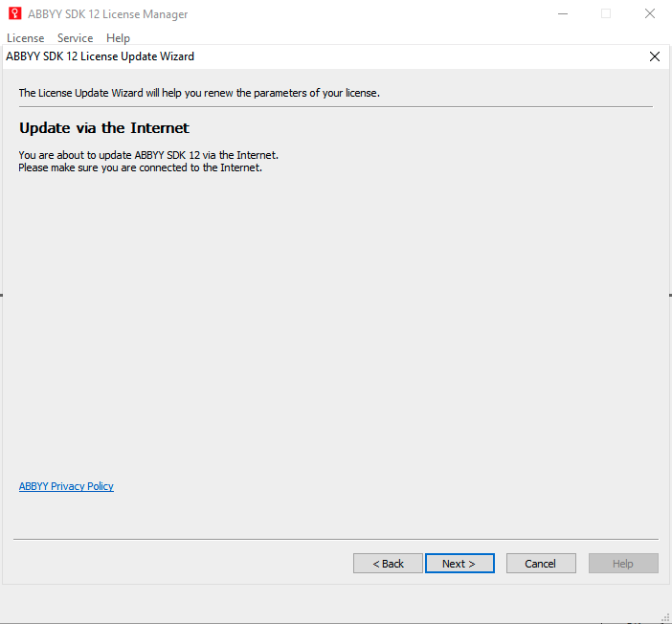The height and width of the screenshot is (624, 672).
Task: Continue the wizard with Next
Action: (x=459, y=563)
